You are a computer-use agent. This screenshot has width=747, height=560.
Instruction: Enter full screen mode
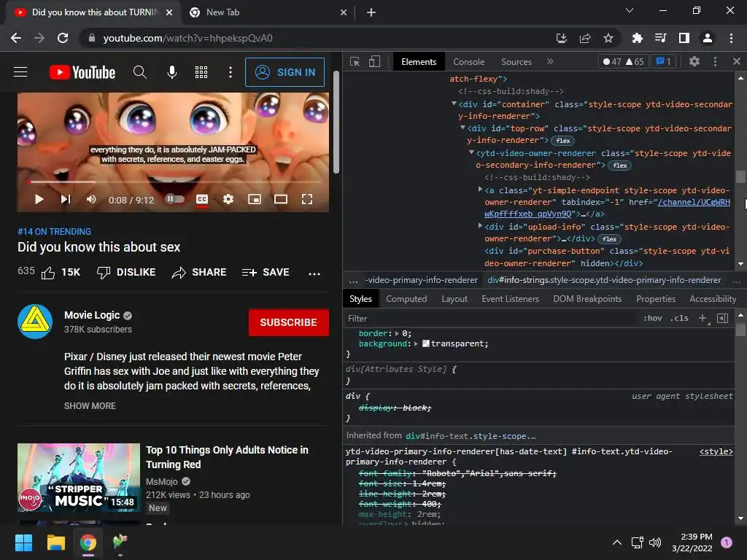(307, 199)
